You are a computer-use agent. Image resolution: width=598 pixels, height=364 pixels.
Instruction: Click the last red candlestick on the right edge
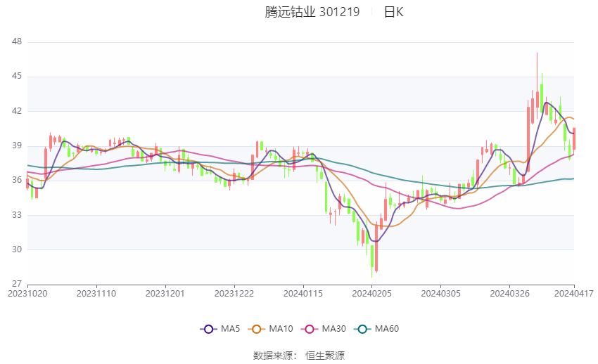click(574, 139)
